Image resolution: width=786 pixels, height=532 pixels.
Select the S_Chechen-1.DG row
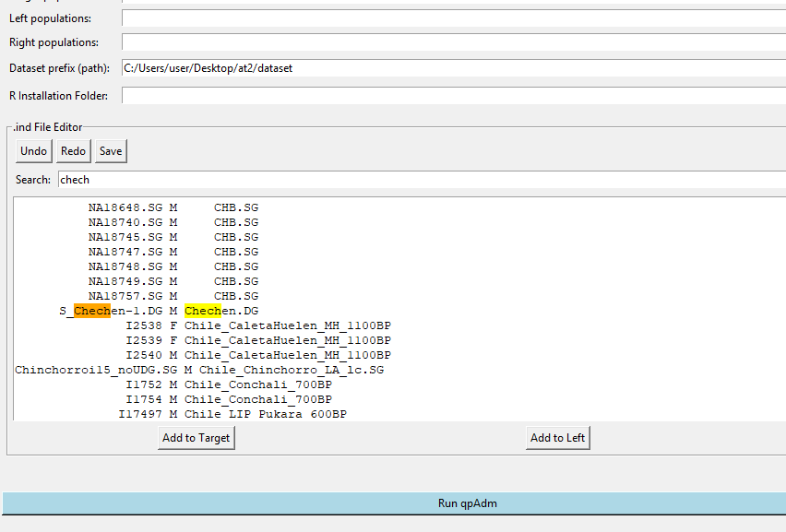coord(159,311)
